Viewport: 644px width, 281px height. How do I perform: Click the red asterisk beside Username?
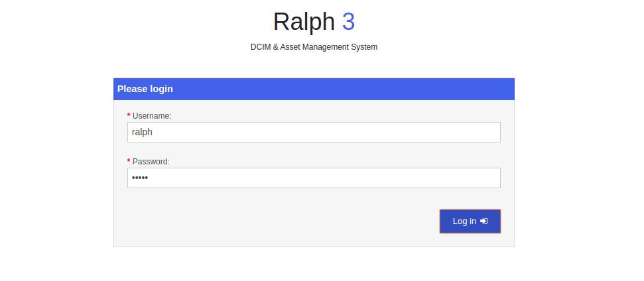(129, 116)
